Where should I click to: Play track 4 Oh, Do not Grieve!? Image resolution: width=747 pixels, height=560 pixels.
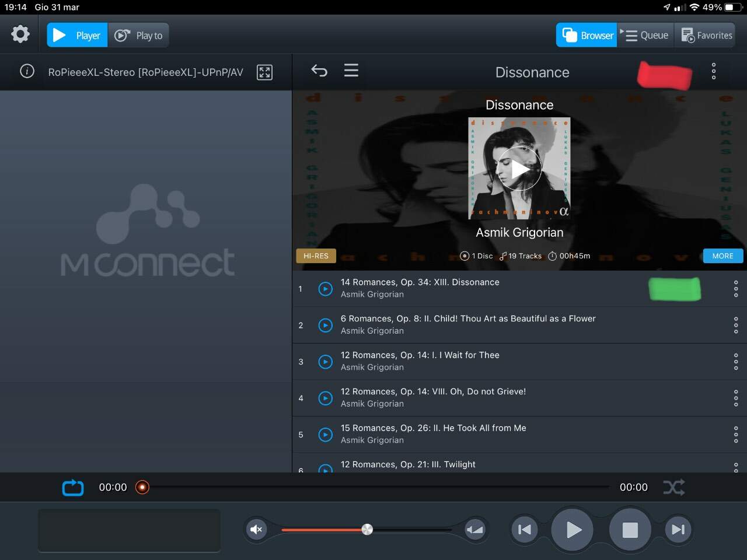tap(326, 398)
